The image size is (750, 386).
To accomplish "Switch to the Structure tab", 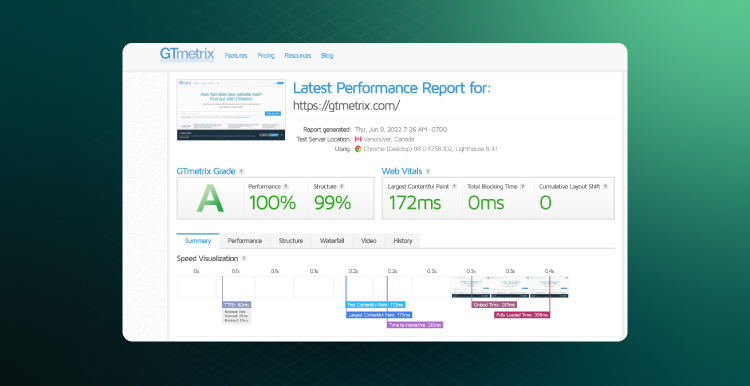I will click(291, 241).
